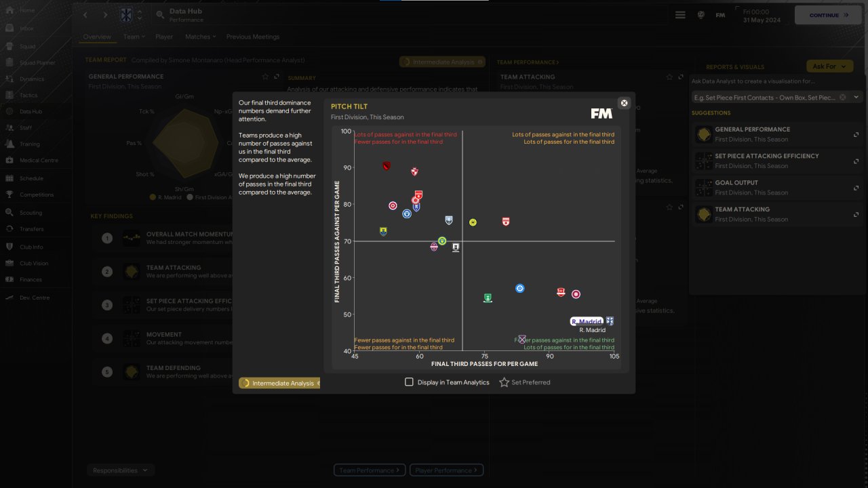Open Dev. Centre in the sidebar
This screenshot has width=868, height=488.
[x=35, y=298]
